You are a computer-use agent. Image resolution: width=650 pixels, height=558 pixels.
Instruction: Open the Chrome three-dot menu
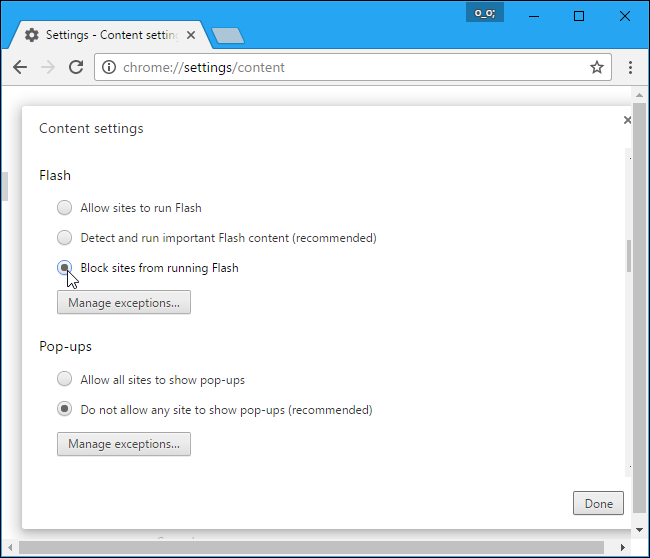click(x=630, y=67)
